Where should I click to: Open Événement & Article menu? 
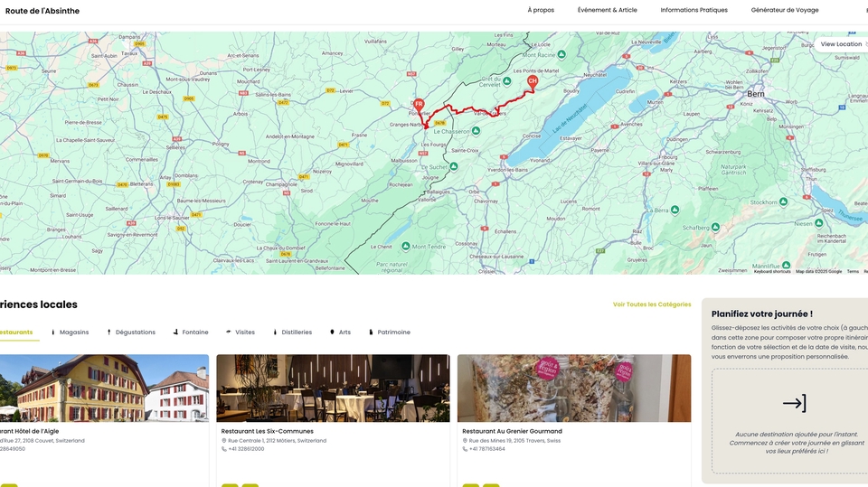pyautogui.click(x=608, y=10)
